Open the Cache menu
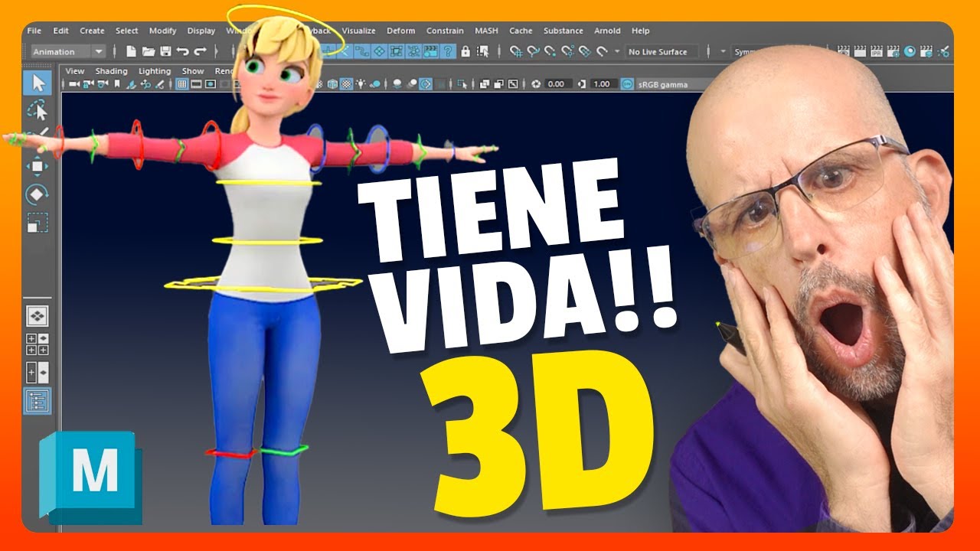This screenshot has width=980, height=551. (x=521, y=31)
